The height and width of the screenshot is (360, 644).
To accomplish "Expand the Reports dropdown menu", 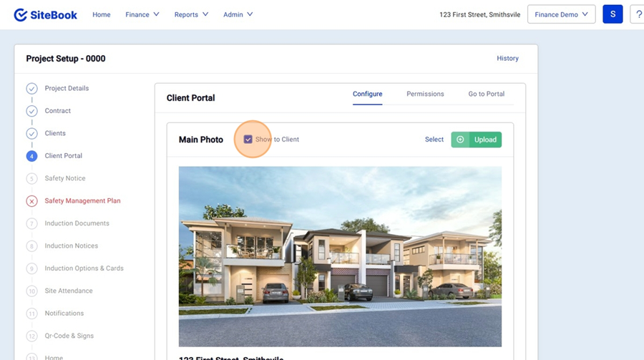I will pos(191,14).
